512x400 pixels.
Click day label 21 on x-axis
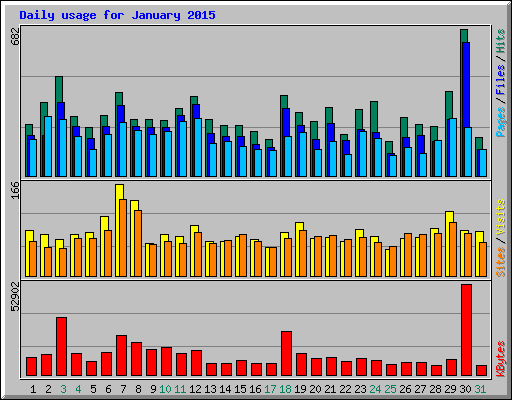(x=330, y=389)
